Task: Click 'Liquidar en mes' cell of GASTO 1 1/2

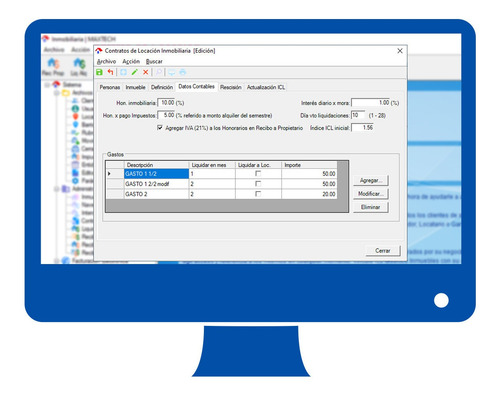Action: click(x=212, y=174)
